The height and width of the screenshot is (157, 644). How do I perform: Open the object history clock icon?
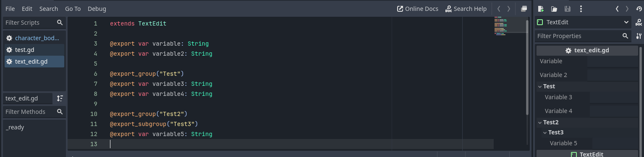point(639,9)
